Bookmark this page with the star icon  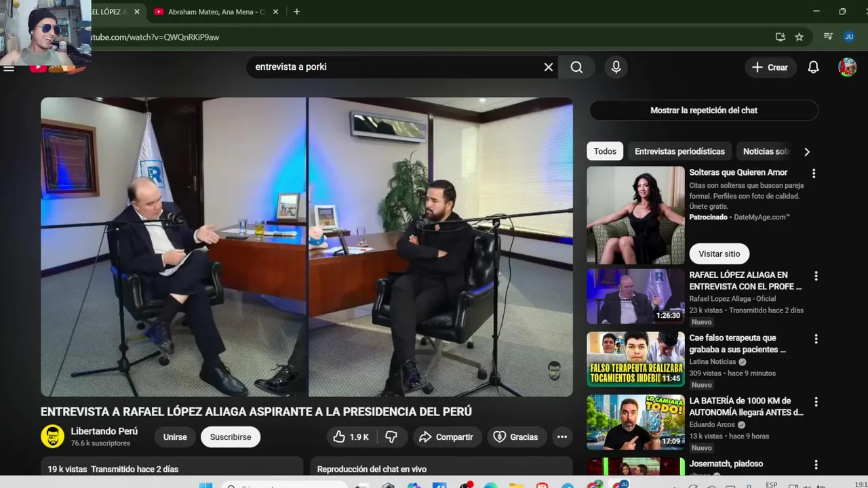pyautogui.click(x=800, y=37)
